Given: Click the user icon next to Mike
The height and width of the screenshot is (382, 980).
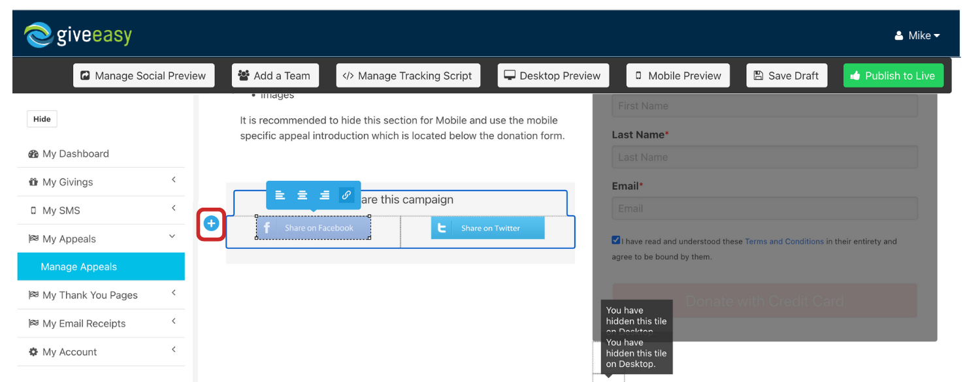Looking at the screenshot, I should tap(897, 36).
